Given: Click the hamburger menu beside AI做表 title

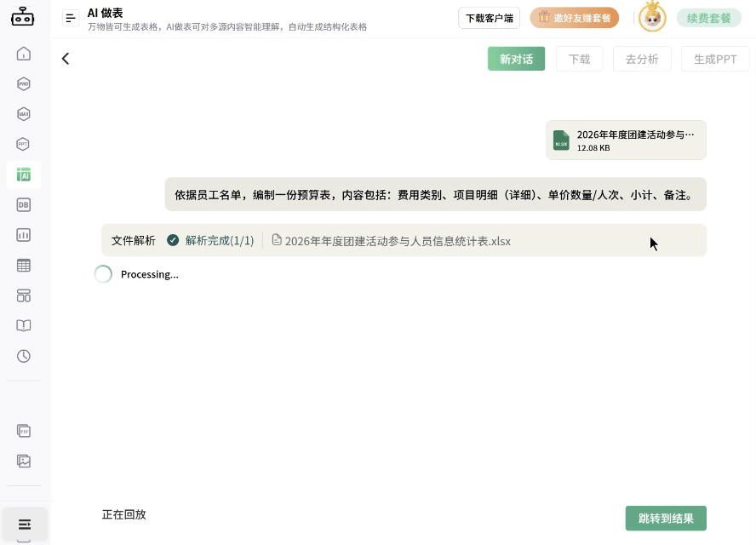Looking at the screenshot, I should coord(70,17).
